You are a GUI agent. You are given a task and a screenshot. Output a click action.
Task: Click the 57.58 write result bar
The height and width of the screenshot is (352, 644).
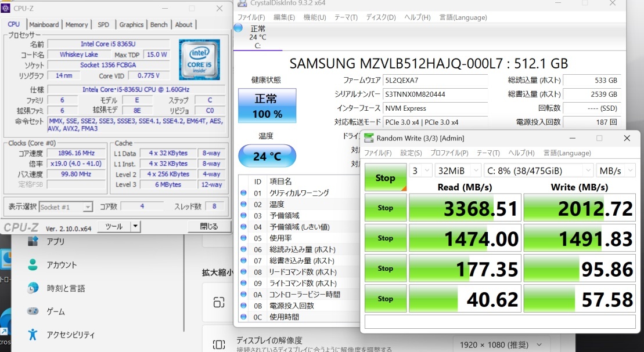(x=580, y=299)
